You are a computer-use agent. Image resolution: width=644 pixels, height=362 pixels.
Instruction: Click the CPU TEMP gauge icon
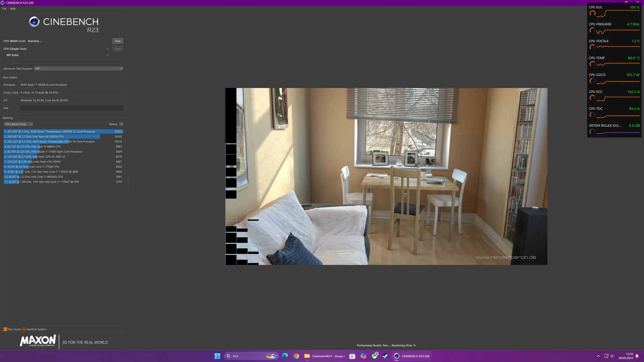(592, 64)
